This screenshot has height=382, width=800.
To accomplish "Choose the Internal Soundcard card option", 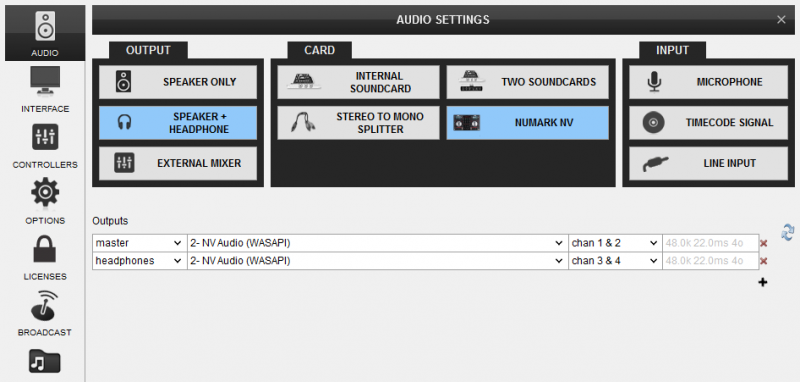I will 358,82.
